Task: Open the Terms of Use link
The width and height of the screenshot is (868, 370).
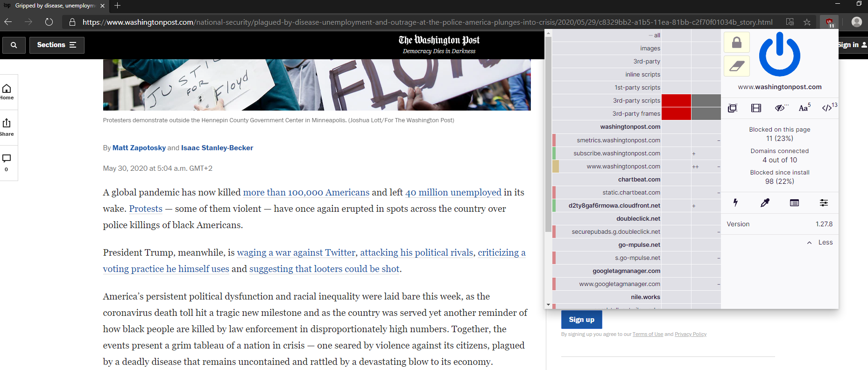Action: 648,335
